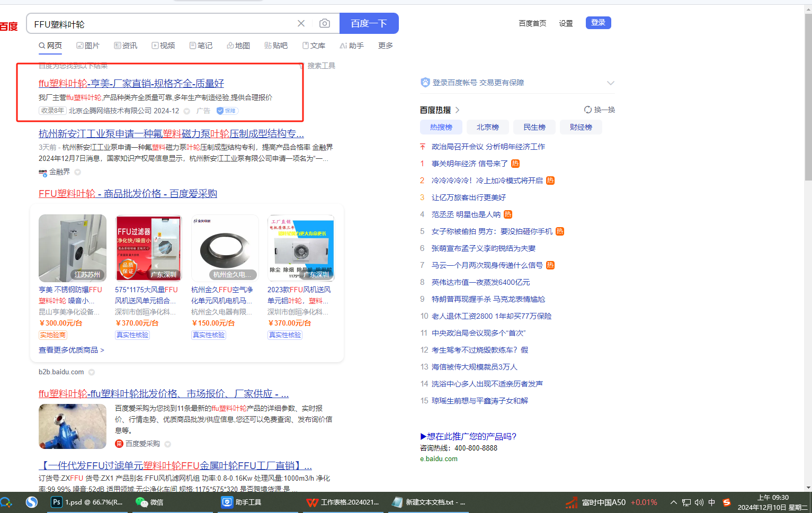Click the Sogou input method tray icon
Viewport: 812px width, 513px height.
(x=726, y=502)
